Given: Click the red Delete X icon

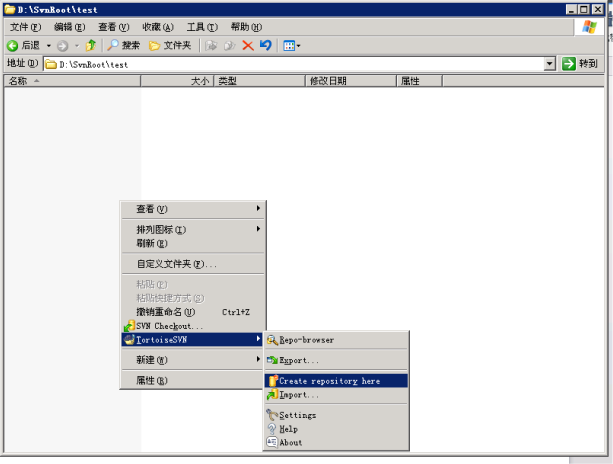Looking at the screenshot, I should point(248,45).
